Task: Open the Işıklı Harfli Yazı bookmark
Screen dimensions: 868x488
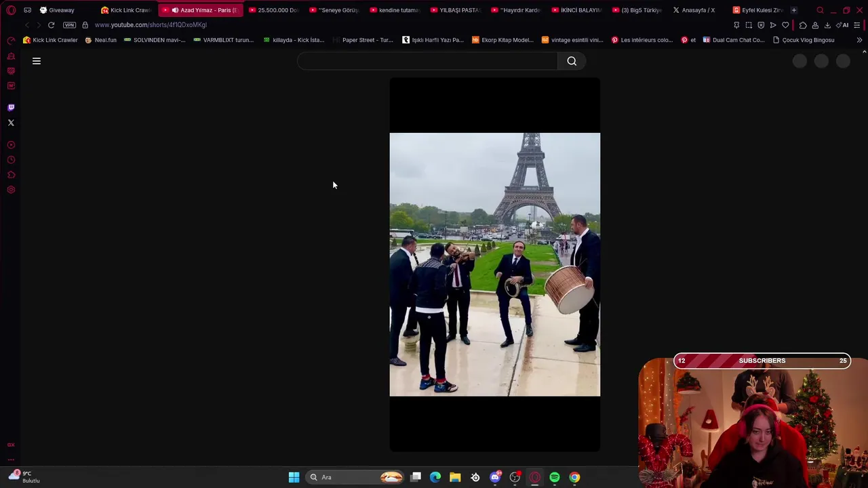Action: point(433,40)
